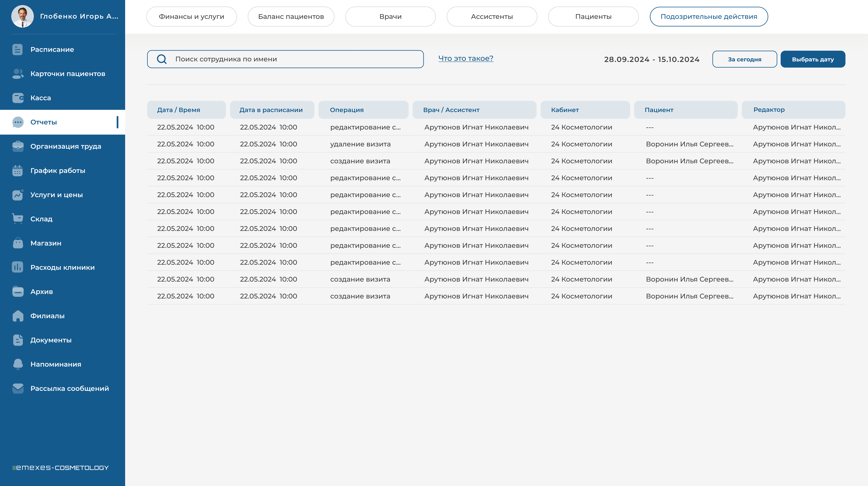This screenshot has height=486, width=868.
Task: Click the search magnifier icon
Action: (162, 59)
